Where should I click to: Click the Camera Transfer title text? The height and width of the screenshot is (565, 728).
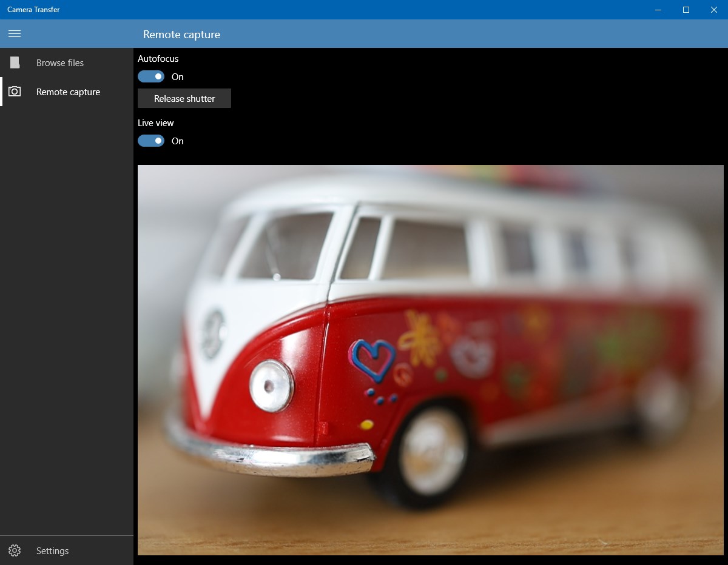click(33, 9)
